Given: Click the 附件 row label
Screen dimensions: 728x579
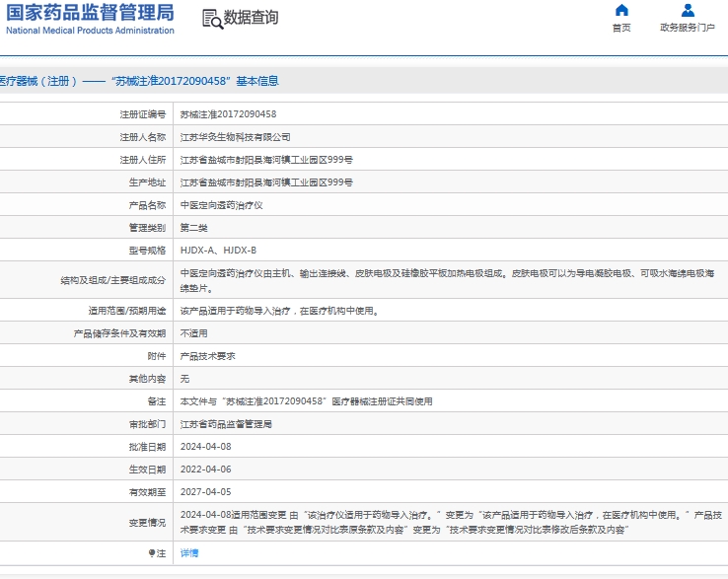Looking at the screenshot, I should point(157,356).
